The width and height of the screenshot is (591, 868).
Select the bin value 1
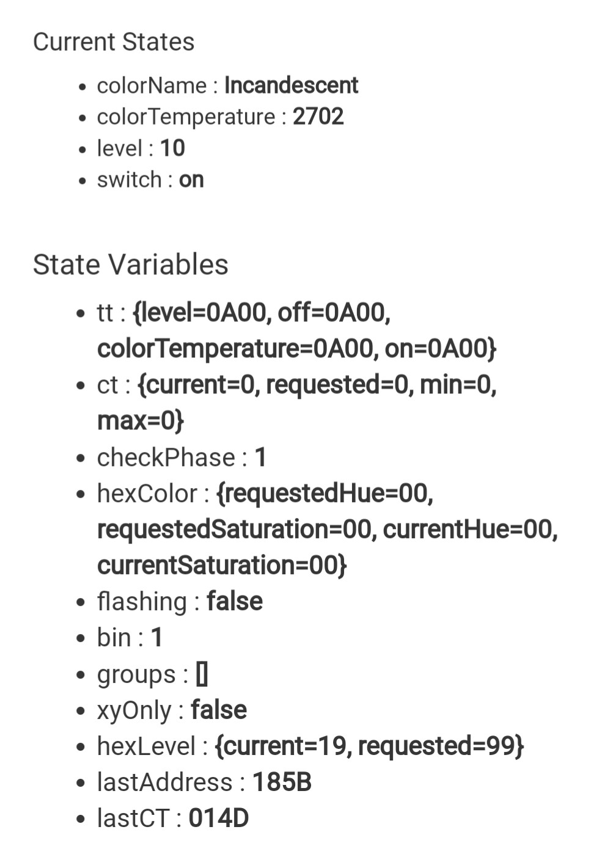[x=157, y=638]
